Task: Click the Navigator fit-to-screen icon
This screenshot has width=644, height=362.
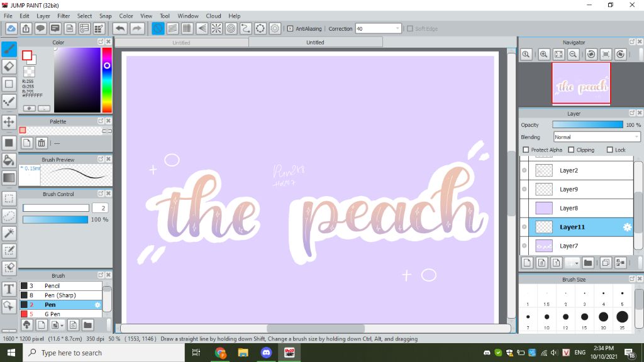Action: coord(558,54)
